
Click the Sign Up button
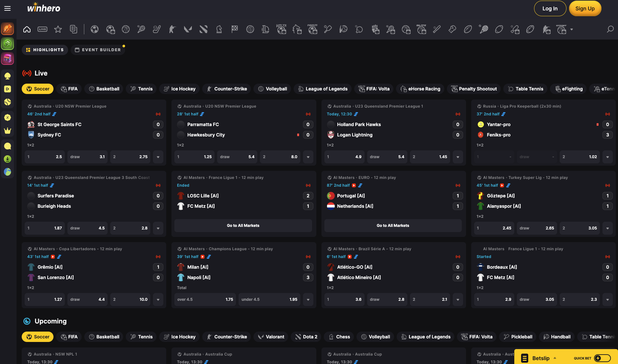585,8
